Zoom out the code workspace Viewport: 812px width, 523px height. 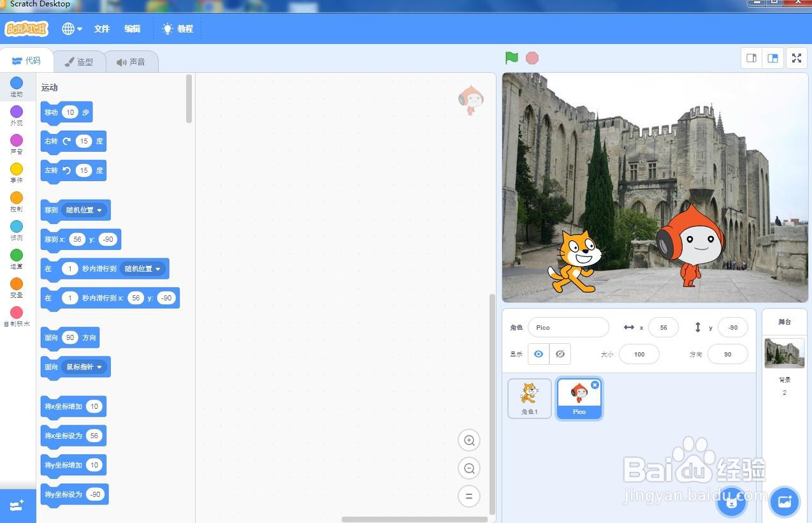click(469, 468)
